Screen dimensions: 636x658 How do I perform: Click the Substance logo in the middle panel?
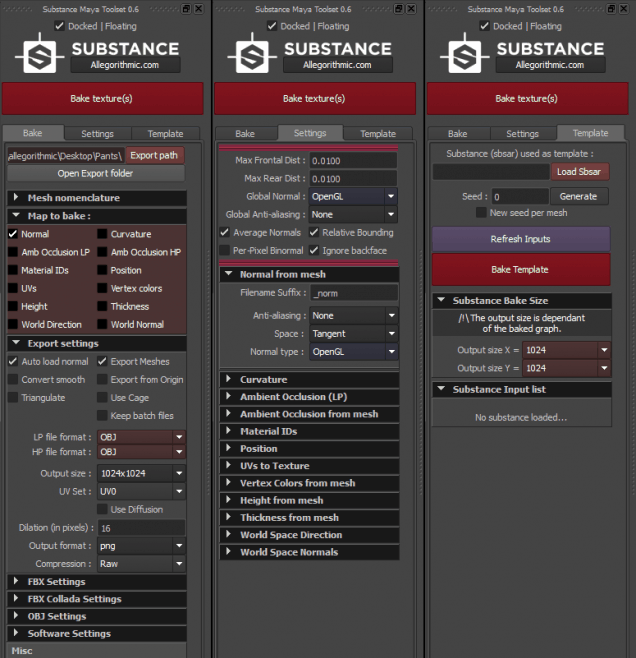pos(252,55)
